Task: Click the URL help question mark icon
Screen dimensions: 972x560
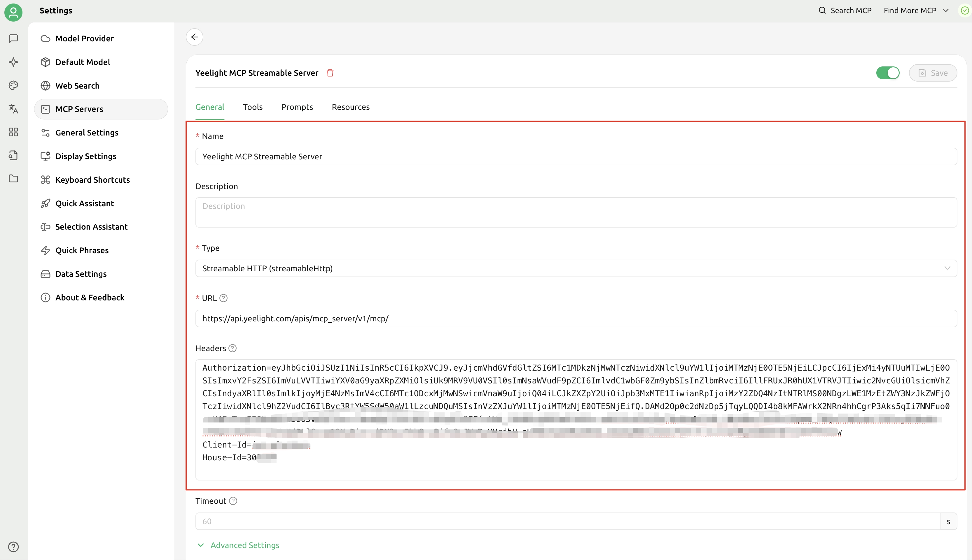Action: 223,298
